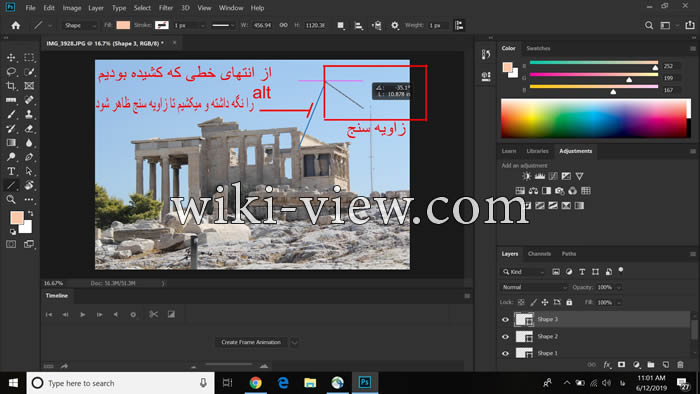Viewport: 700px width, 394px height.
Task: Hide the Shape 1 layer
Action: pyautogui.click(x=505, y=353)
